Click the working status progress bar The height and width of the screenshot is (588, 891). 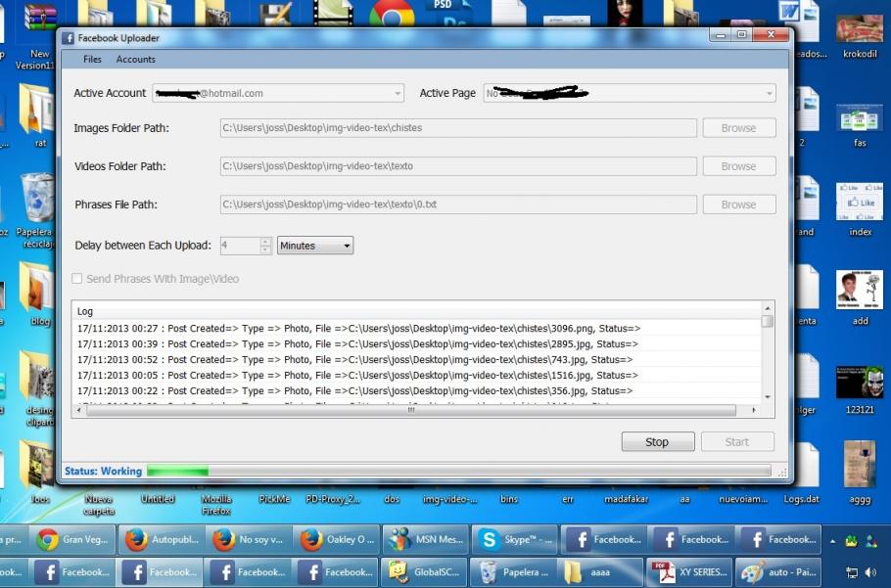tap(458, 471)
